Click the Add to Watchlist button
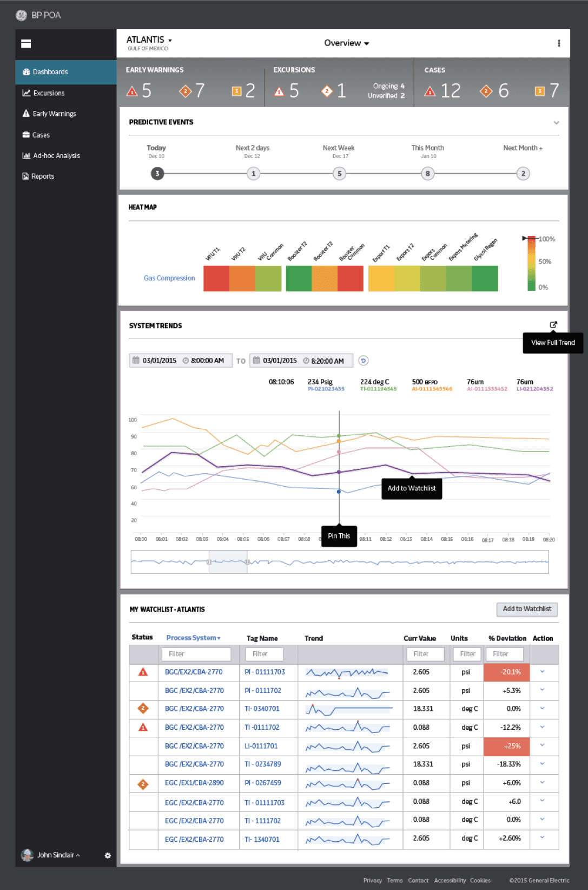This screenshot has width=588, height=890. click(527, 609)
